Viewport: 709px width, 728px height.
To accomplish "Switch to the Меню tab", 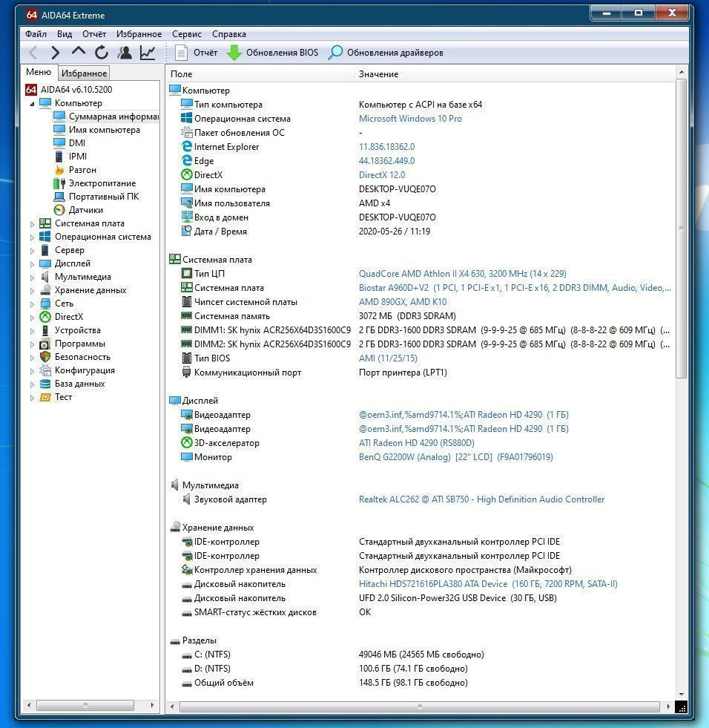I will coord(39,72).
